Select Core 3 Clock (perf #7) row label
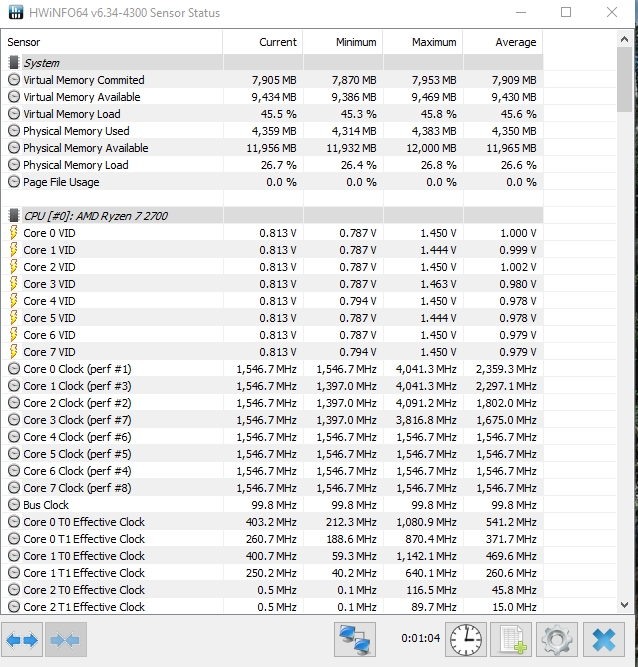 [x=77, y=420]
